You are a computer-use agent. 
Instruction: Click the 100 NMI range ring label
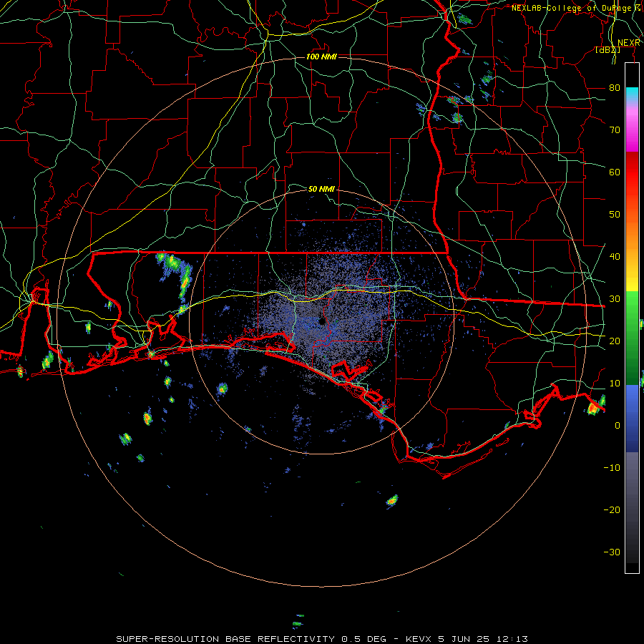[321, 57]
